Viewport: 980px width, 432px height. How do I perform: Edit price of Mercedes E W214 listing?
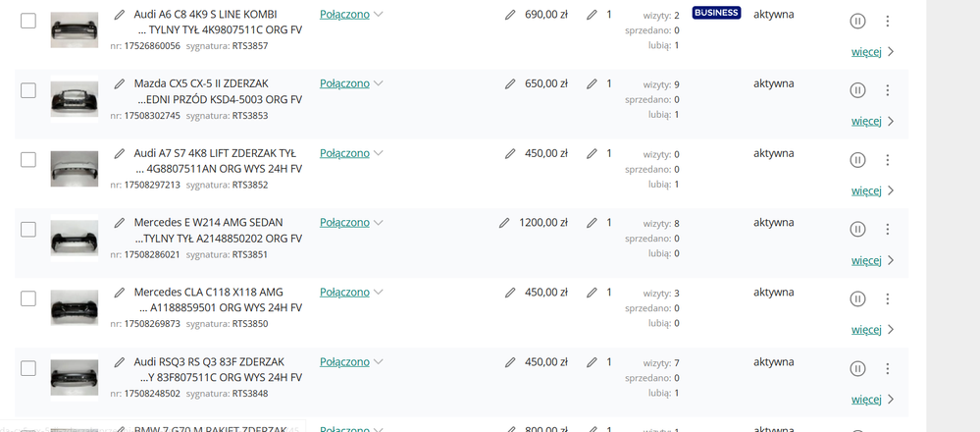504,223
